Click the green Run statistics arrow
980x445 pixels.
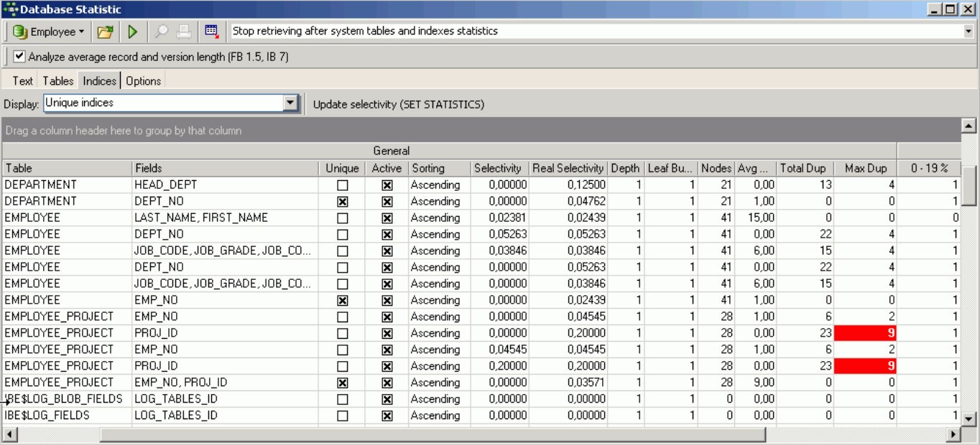(x=132, y=32)
